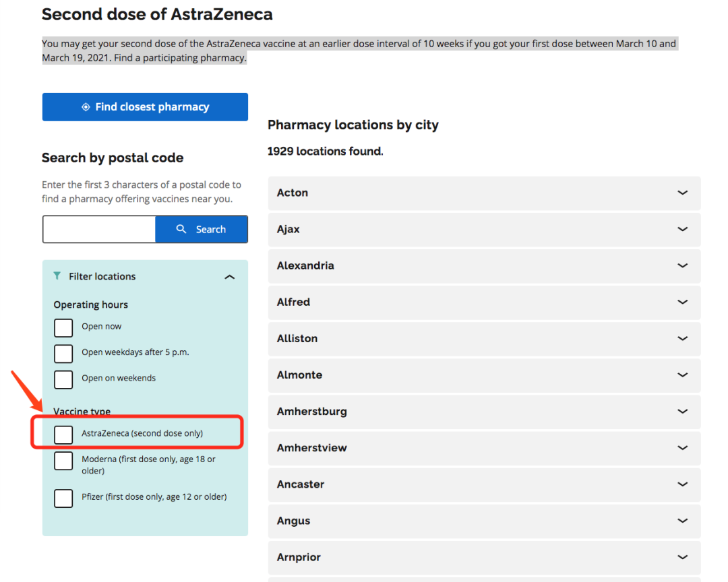
Task: Click the Find closest pharmacy button
Action: coord(145,106)
